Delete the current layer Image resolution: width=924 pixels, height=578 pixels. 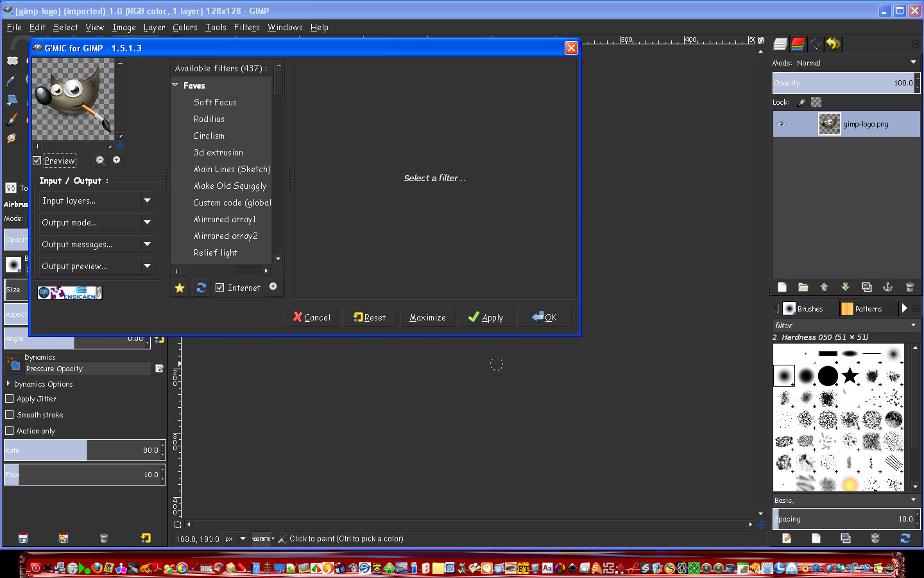pyautogui.click(x=909, y=287)
